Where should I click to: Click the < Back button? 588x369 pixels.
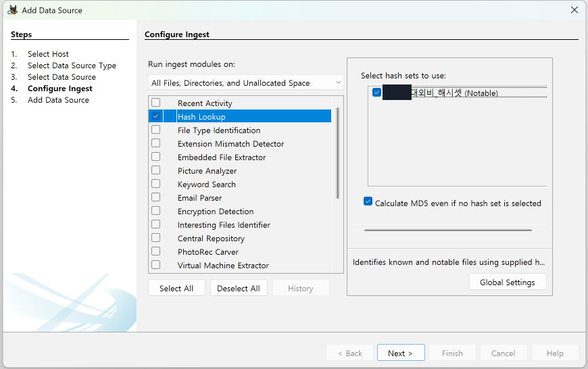coord(350,353)
